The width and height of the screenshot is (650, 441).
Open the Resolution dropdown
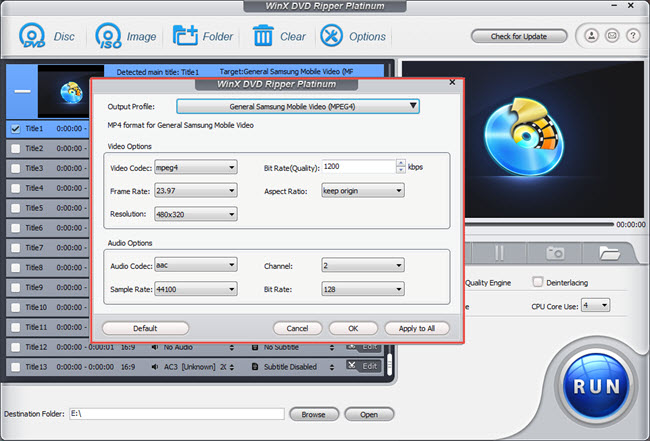pyautogui.click(x=196, y=214)
